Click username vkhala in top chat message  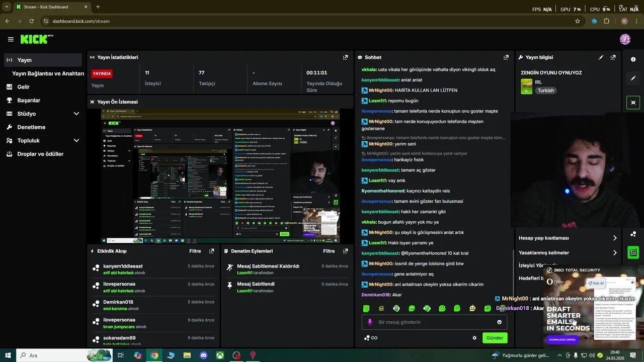368,69
